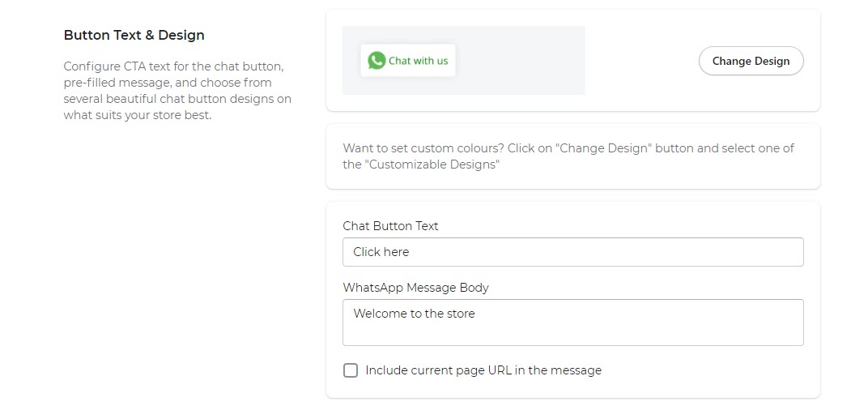
Task: Click the 'WhatsApp Message Body' field label
Action: point(415,288)
